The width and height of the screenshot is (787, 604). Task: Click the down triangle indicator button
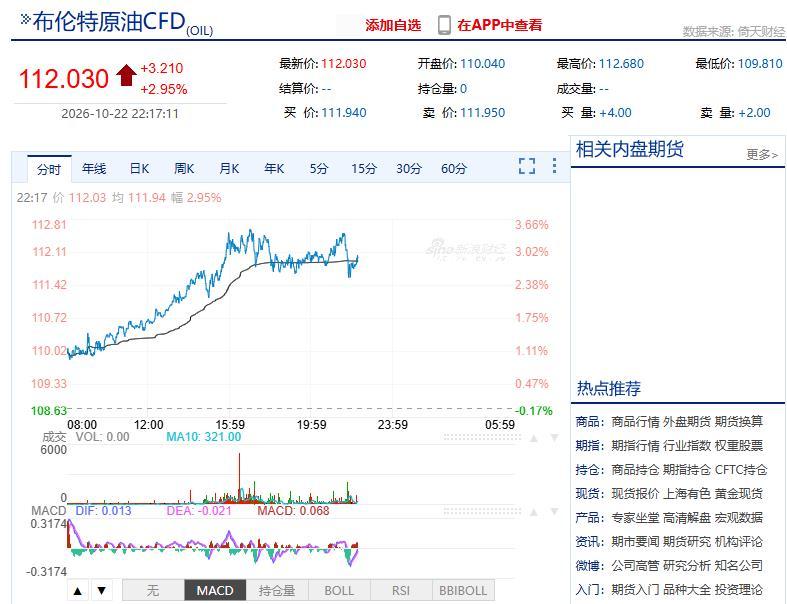point(102,590)
